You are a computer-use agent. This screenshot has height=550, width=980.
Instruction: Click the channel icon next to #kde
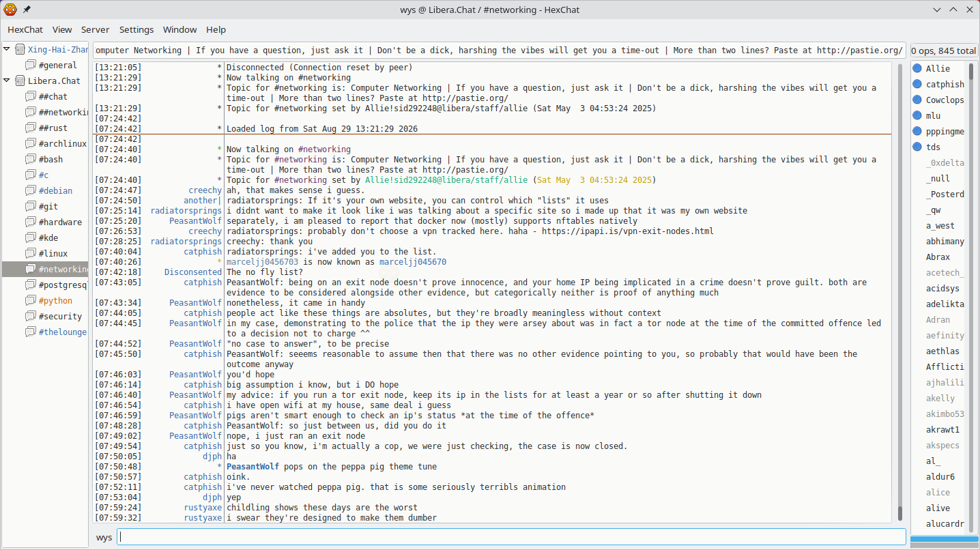[x=30, y=237]
